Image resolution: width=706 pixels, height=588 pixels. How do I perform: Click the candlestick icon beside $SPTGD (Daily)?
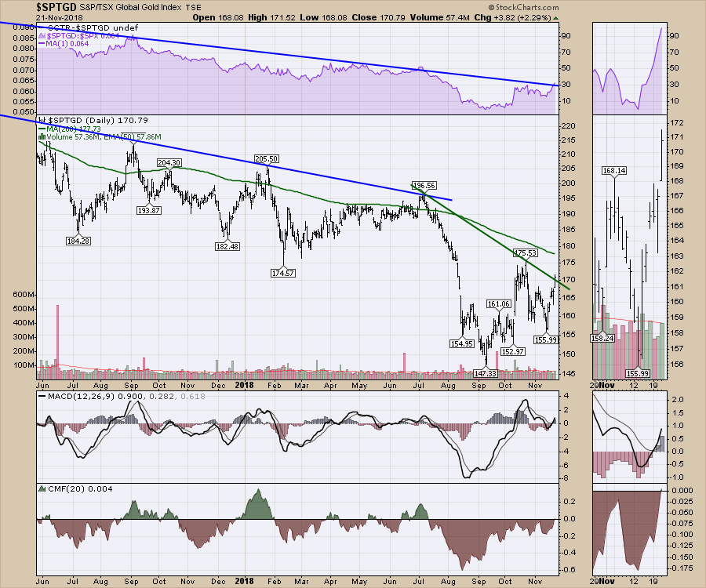click(x=42, y=120)
